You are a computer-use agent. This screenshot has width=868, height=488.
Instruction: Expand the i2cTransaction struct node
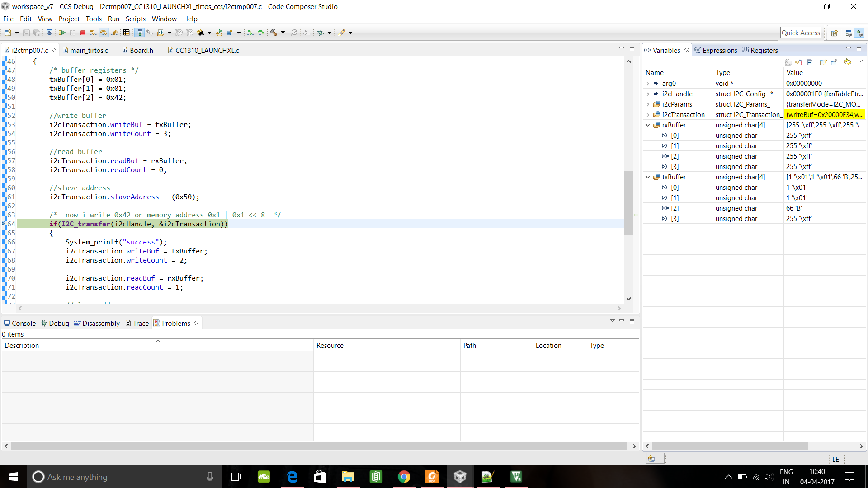coord(648,115)
